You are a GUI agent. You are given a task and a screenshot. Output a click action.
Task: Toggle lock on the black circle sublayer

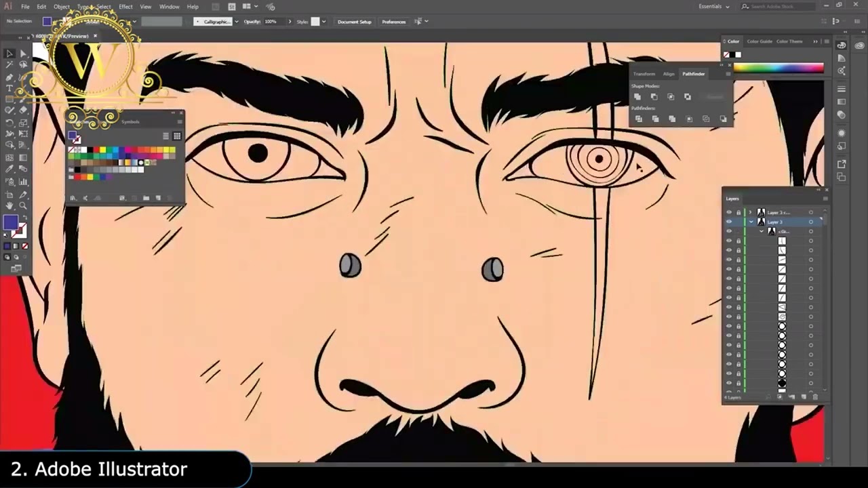[738, 383]
